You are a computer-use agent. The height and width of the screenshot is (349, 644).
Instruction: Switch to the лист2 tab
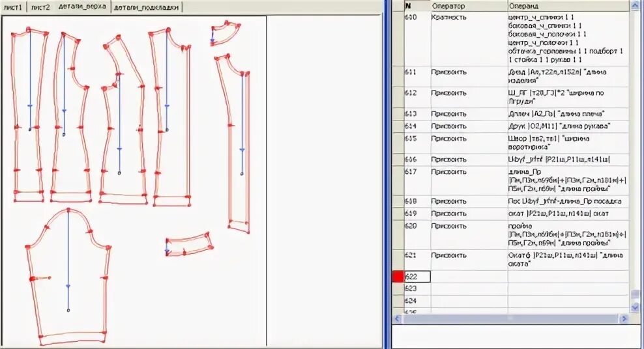pyautogui.click(x=40, y=7)
